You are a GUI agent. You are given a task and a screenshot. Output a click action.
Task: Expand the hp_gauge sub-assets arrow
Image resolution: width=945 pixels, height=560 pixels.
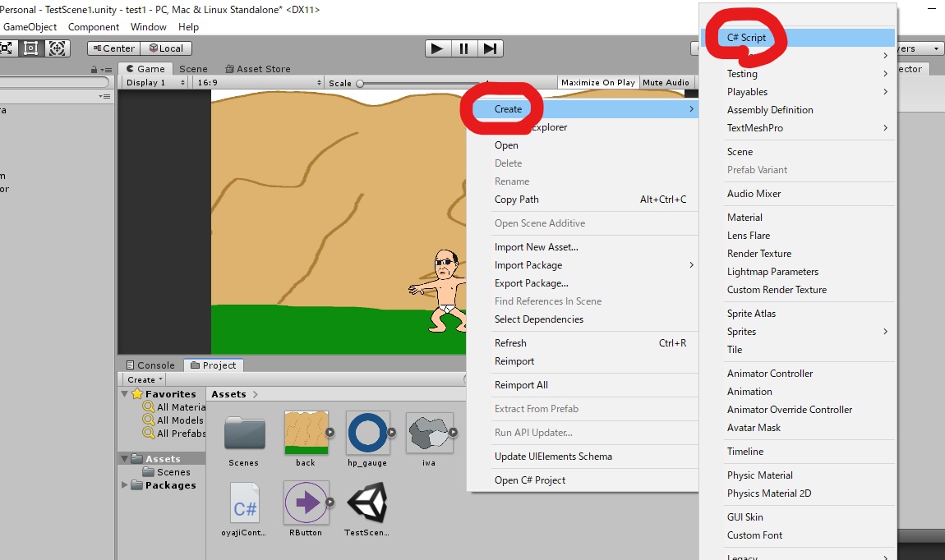click(392, 432)
